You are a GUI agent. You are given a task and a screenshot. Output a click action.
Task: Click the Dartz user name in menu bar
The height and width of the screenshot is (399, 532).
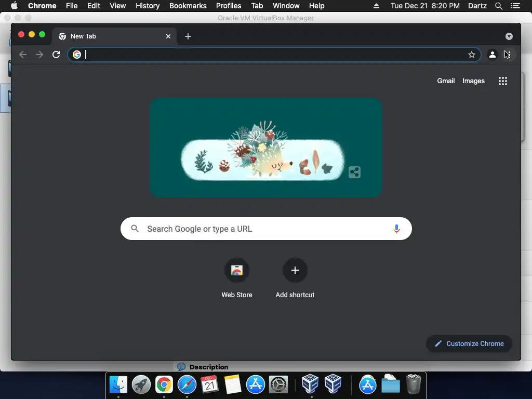[x=477, y=6]
